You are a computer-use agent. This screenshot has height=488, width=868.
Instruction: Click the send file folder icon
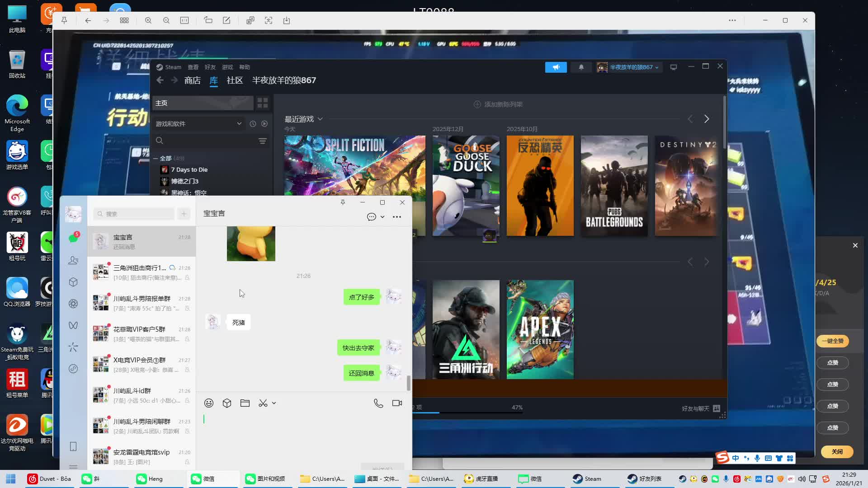click(x=245, y=403)
